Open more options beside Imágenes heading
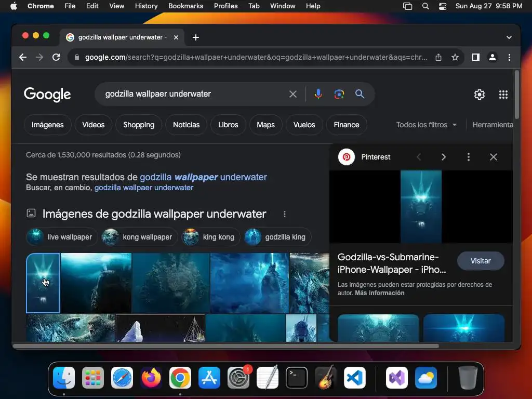This screenshot has height=399, width=532. click(x=284, y=214)
